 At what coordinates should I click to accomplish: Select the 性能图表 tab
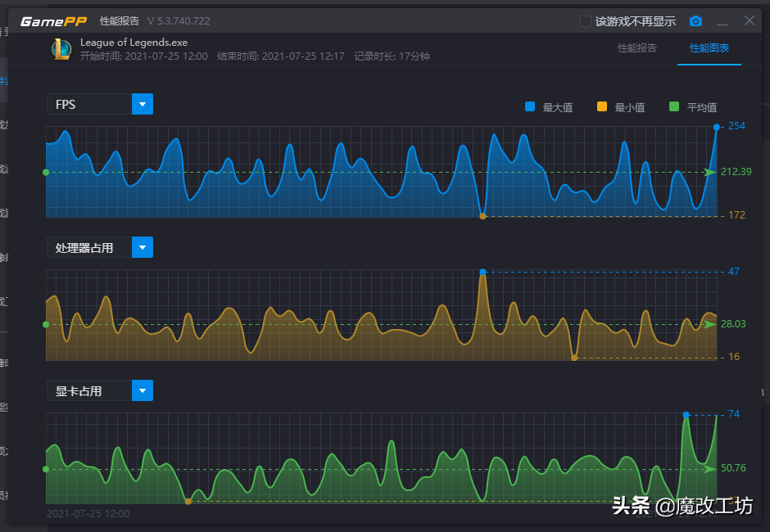point(709,48)
